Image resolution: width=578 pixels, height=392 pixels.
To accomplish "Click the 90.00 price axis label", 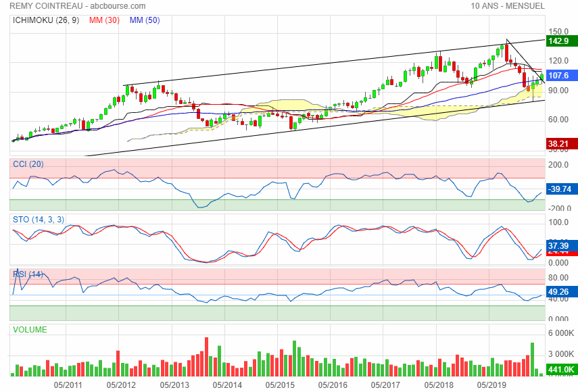I will click(x=558, y=91).
